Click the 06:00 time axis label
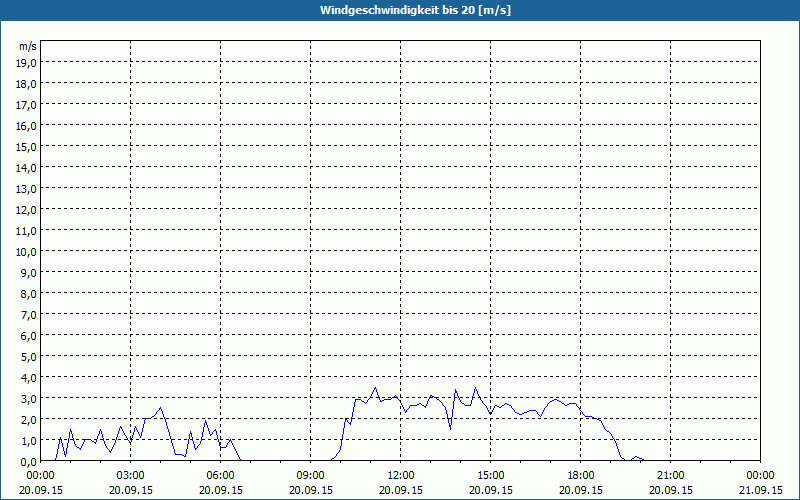Screen dimensions: 800x500 tap(220, 476)
